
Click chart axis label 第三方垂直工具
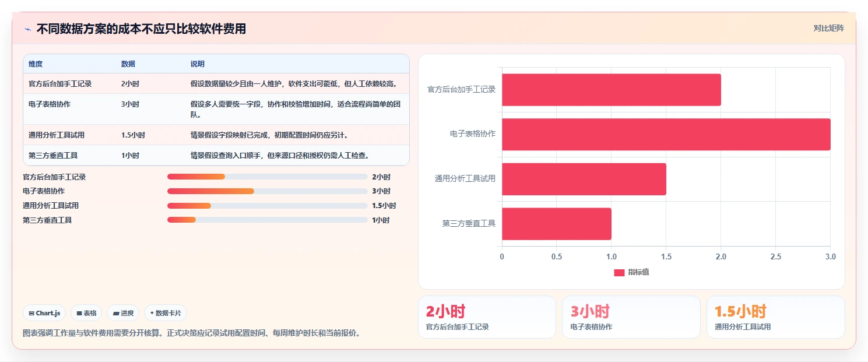(469, 224)
